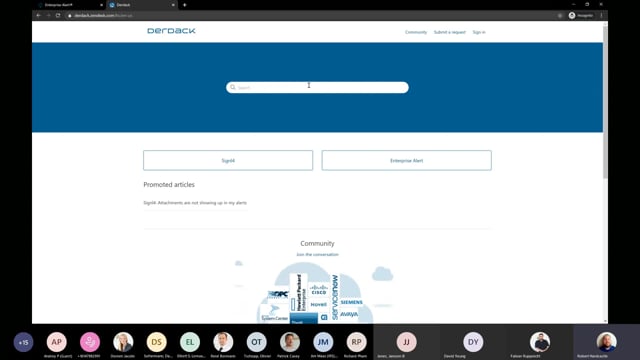Go back in browser history
The width and height of the screenshot is (640, 360).
tap(39, 15)
